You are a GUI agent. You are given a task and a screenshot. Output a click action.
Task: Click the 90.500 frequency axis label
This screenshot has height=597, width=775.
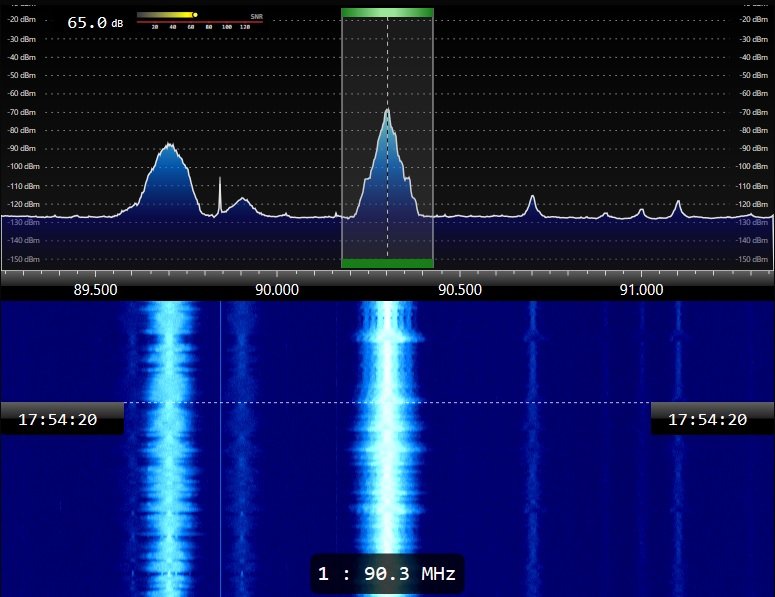459,290
